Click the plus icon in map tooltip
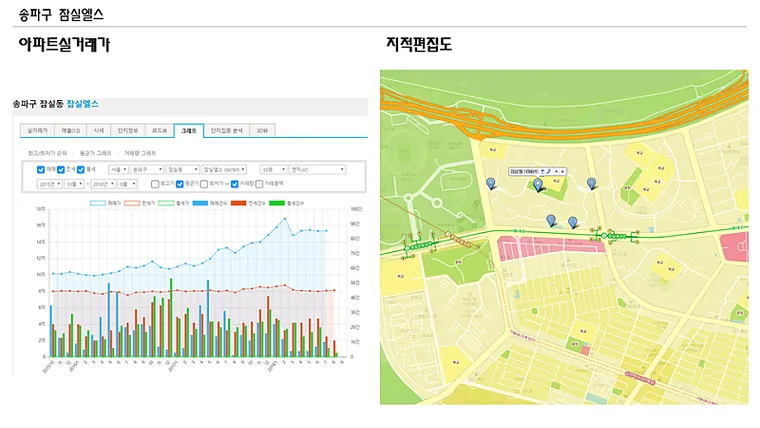This screenshot has width=760, height=428. 556,172
